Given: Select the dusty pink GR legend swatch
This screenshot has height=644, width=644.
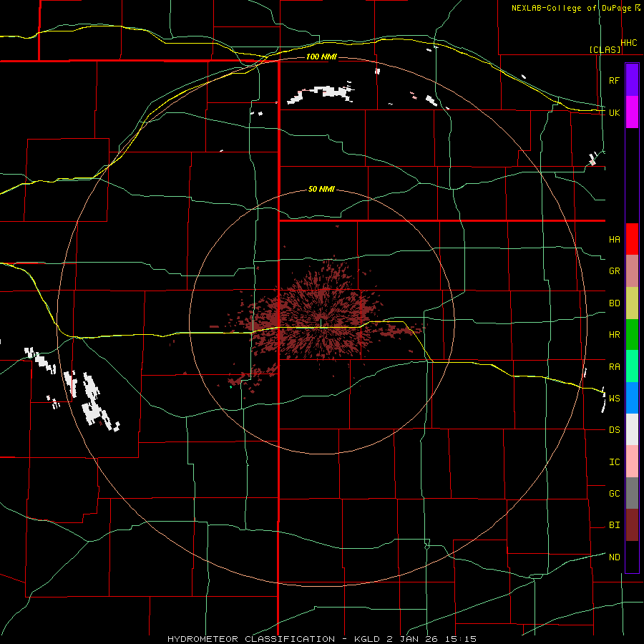Looking at the screenshot, I should coord(632,271).
